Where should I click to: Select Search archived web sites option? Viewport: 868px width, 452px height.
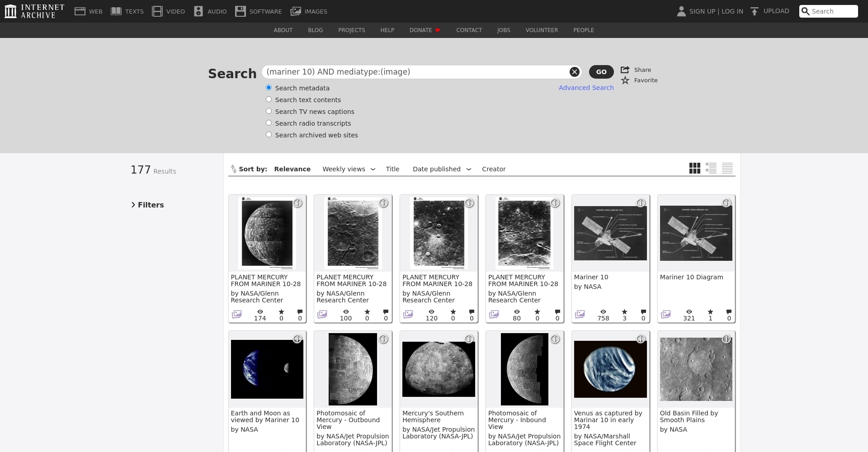[x=269, y=135]
